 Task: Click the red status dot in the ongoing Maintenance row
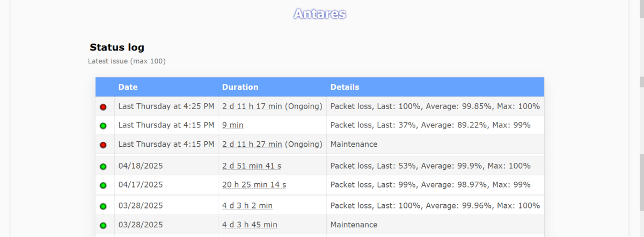(x=103, y=145)
